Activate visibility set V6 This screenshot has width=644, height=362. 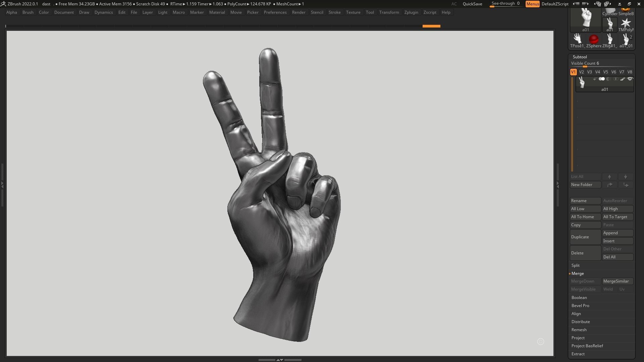(613, 72)
